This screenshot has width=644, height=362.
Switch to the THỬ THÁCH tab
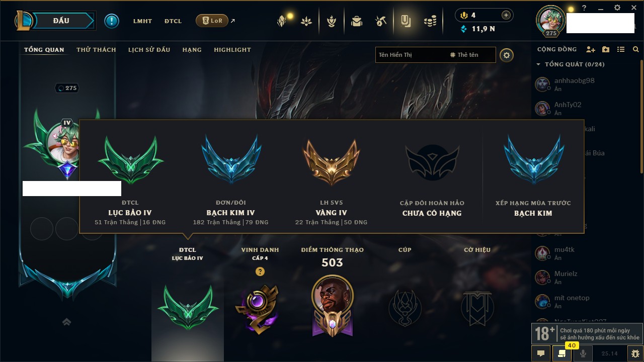[96, 50]
